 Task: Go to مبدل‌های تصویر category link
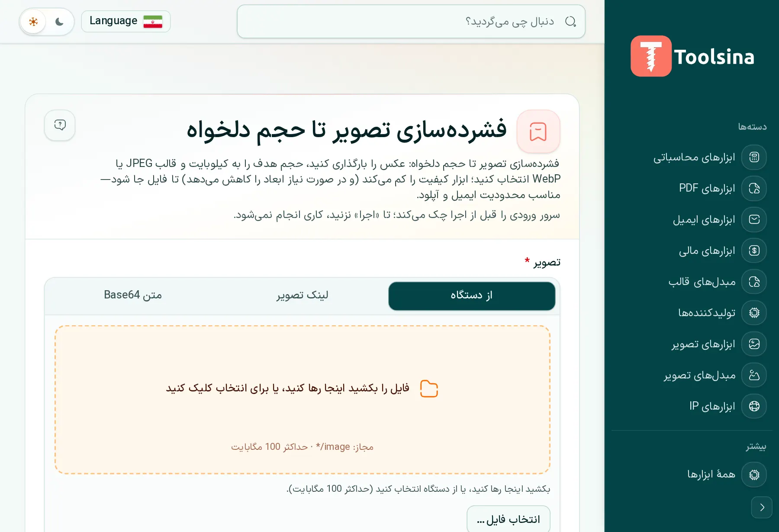700,375
